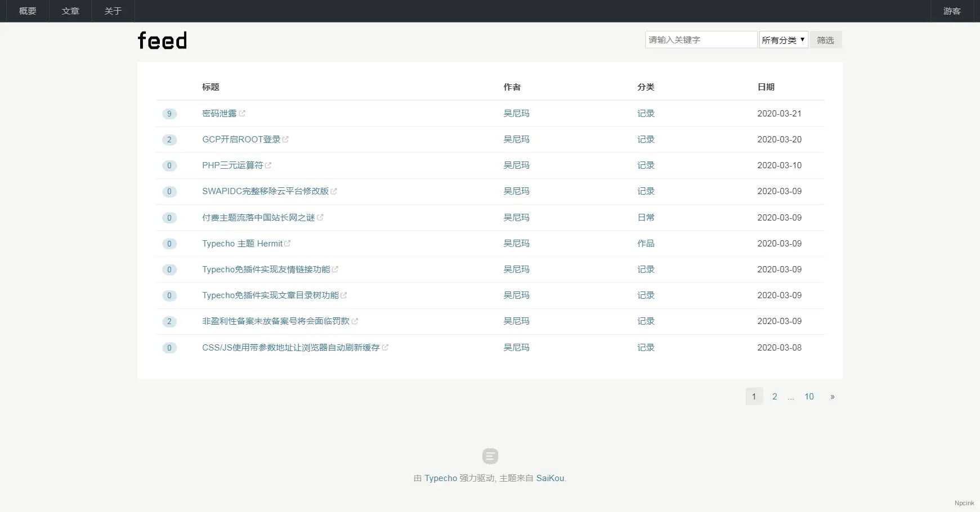Click the external link icon next to 密码泄露
The width and height of the screenshot is (980, 512).
tap(243, 113)
